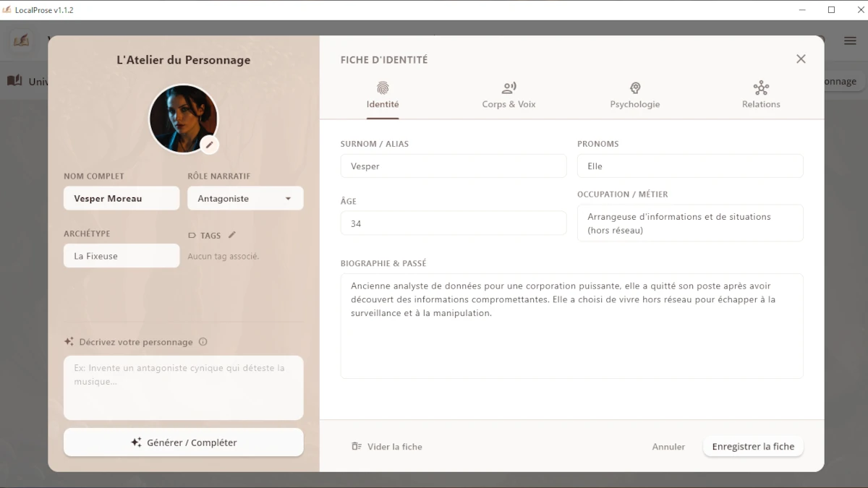Click the Relations network icon

click(x=761, y=88)
